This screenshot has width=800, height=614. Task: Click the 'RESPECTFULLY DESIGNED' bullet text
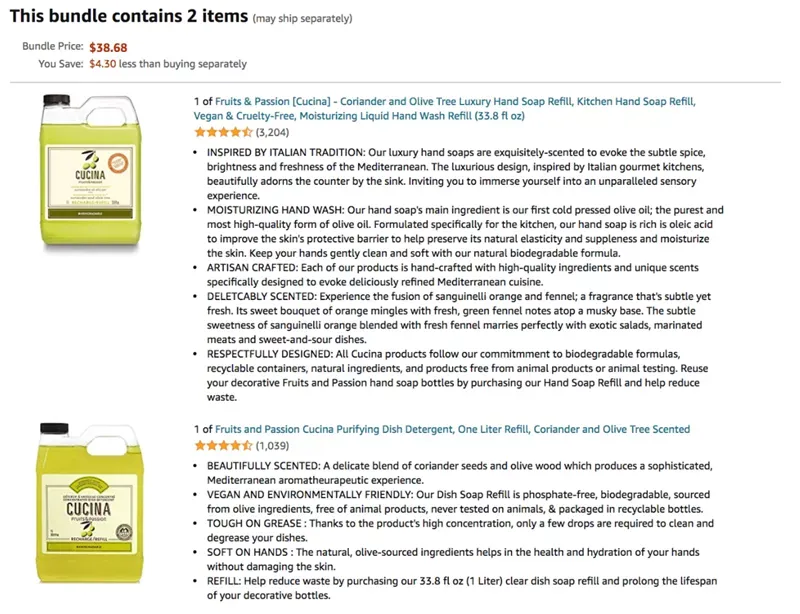click(x=458, y=376)
